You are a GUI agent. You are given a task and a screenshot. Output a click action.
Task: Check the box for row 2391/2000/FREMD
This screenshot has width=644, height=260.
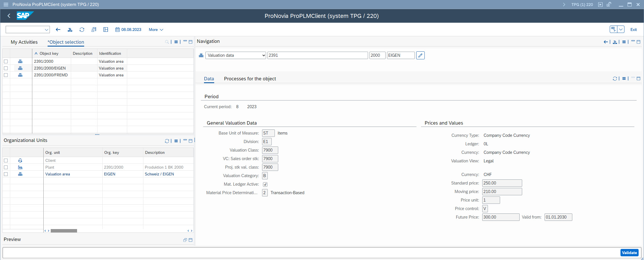(6, 75)
